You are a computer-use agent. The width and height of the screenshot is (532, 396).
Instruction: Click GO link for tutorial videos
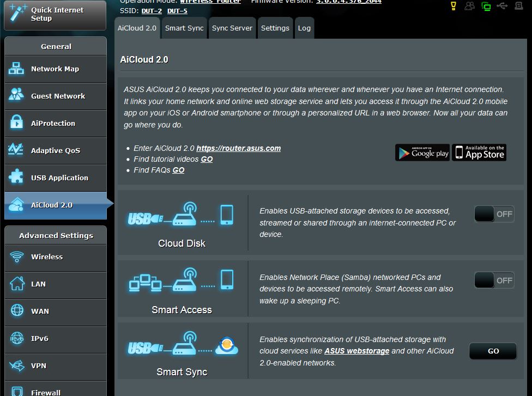pos(207,160)
